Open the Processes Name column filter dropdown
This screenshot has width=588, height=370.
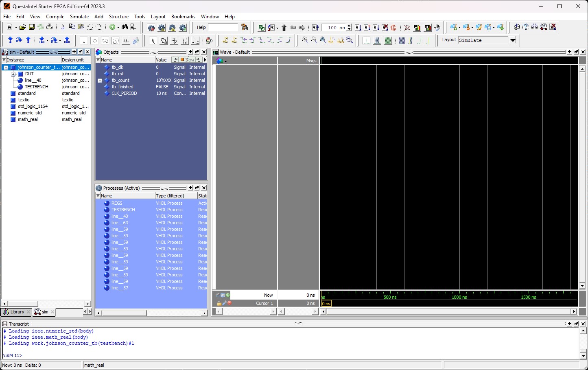(98, 196)
